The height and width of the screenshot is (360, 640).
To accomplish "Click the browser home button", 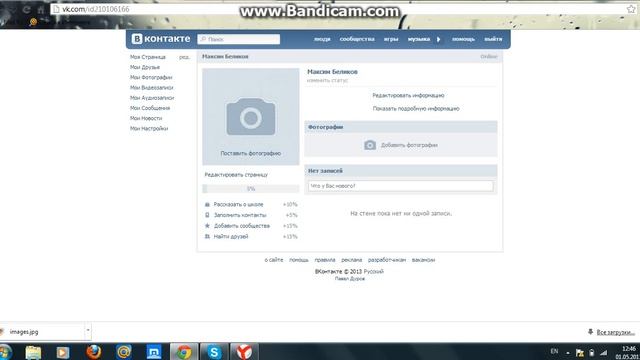I will coord(40,9).
